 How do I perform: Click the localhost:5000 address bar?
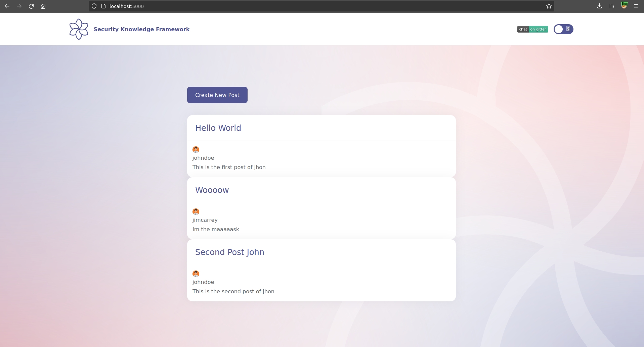pos(302,6)
